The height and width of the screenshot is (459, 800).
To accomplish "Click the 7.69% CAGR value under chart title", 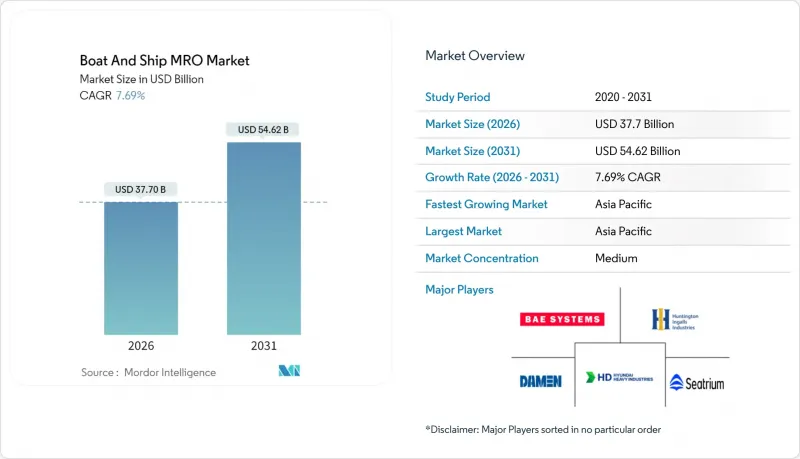I will pyautogui.click(x=129, y=96).
